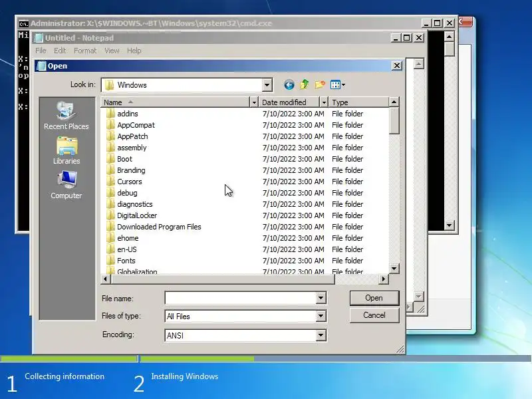Click the file list scroll left arrow
This screenshot has height=399, width=532.
pos(106,279)
